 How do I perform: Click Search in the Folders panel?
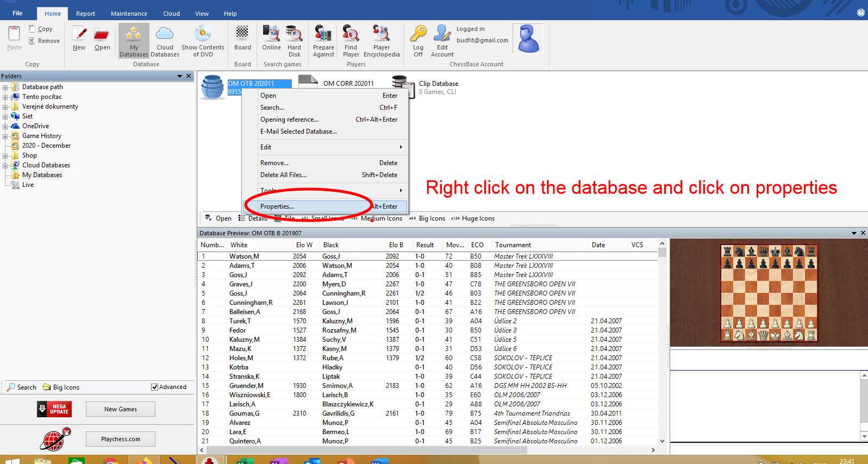coord(22,387)
